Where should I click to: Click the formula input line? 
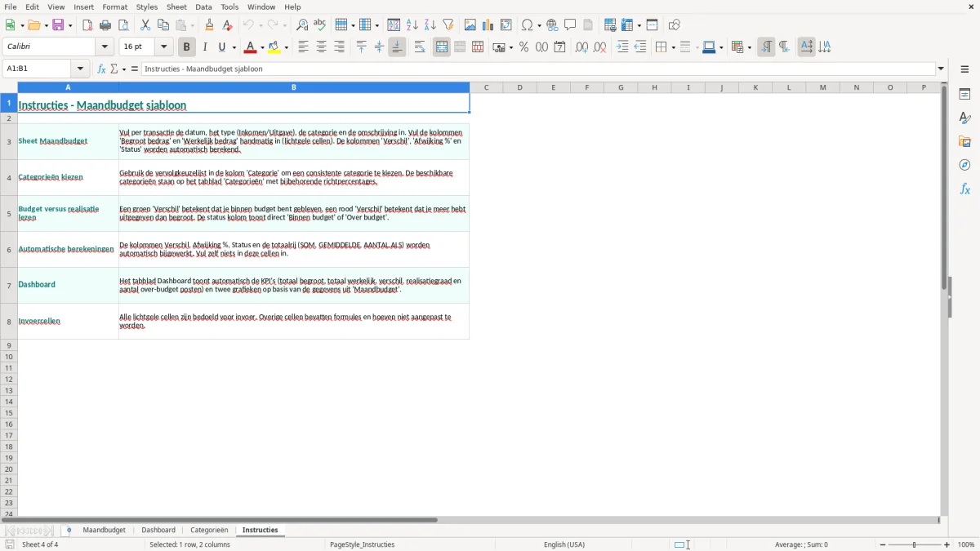pyautogui.click(x=538, y=69)
